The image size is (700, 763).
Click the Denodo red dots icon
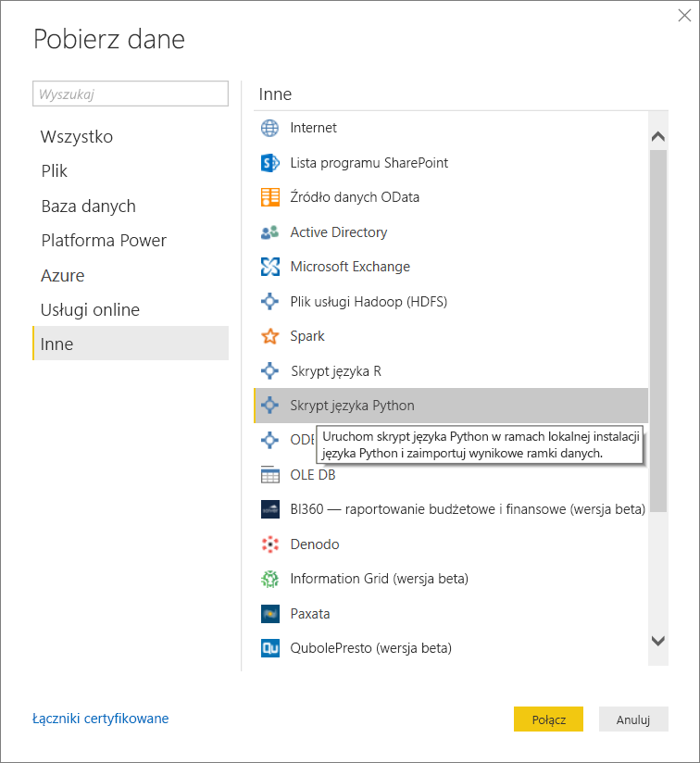coord(269,544)
